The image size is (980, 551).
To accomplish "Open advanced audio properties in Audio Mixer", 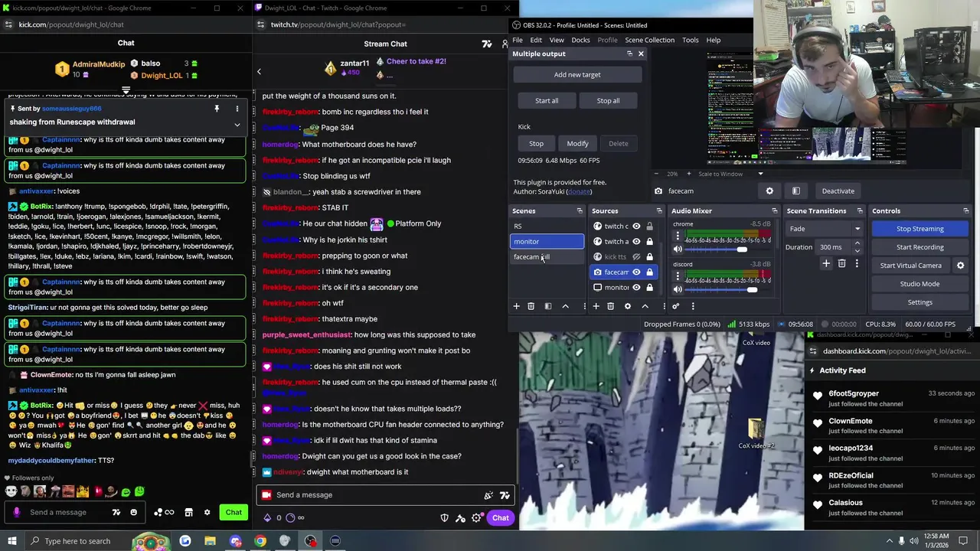I will click(675, 306).
